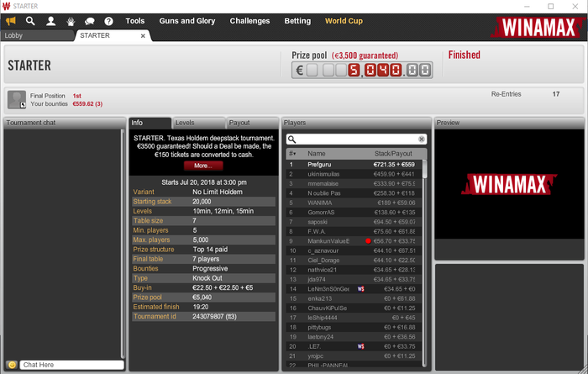Select player row pittybugs
The height and width of the screenshot is (374, 588).
tap(354, 327)
